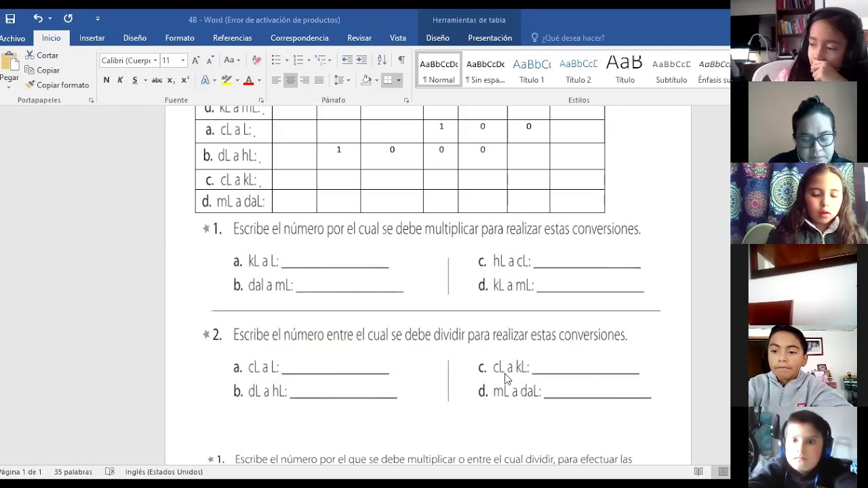Switch to the Revisar tab
The height and width of the screenshot is (488, 868).
click(359, 39)
